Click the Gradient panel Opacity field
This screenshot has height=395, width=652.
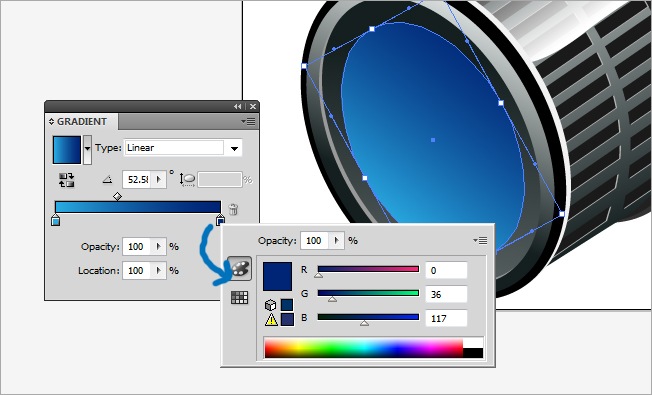(x=137, y=247)
